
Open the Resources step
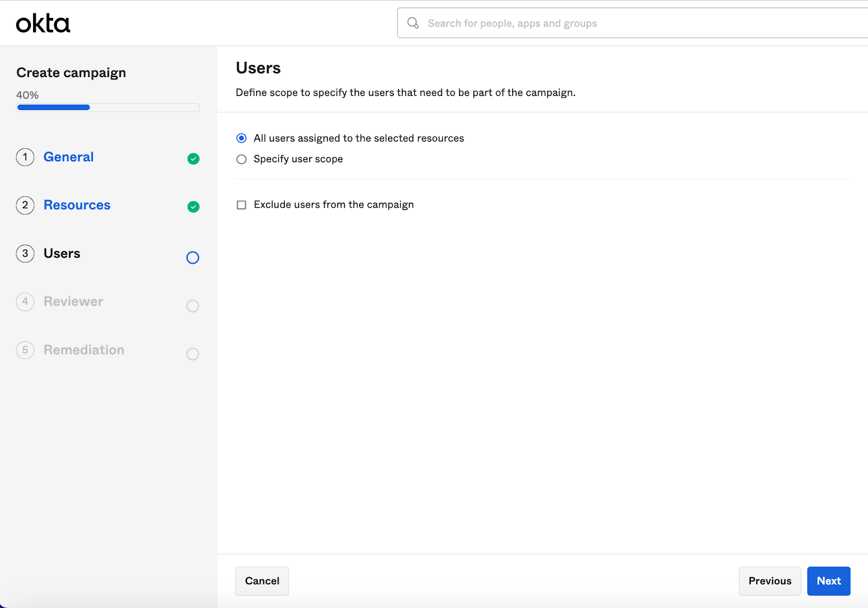tap(77, 205)
